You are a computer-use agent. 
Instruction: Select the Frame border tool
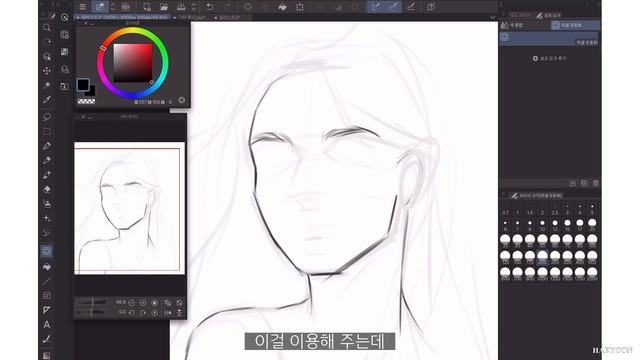[47, 296]
